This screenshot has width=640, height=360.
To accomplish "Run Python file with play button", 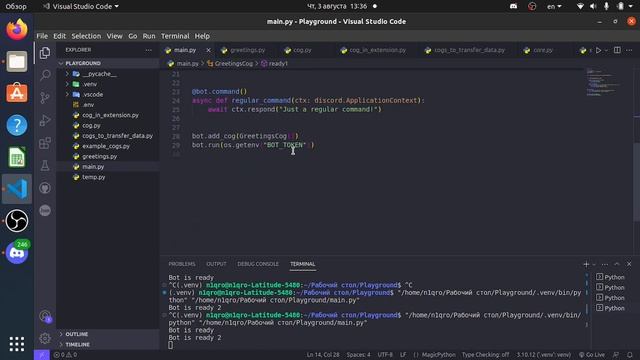I will tap(598, 50).
